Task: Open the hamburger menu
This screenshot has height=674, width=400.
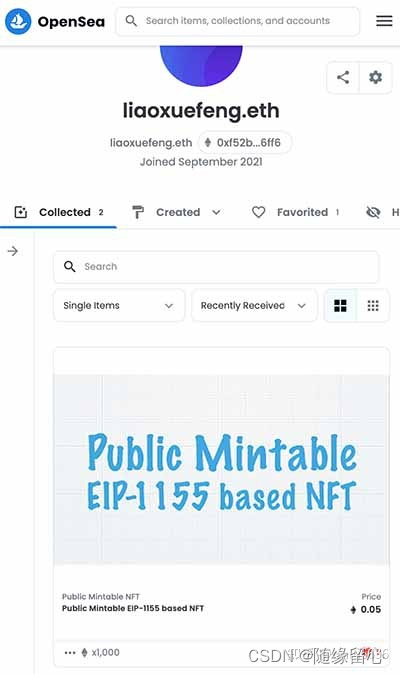Action: point(384,21)
